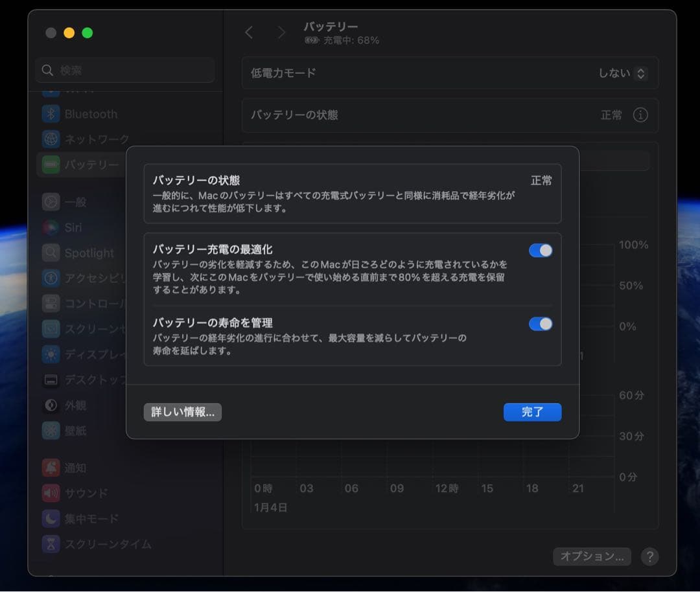Toggle off バッテリー充電の最適化
The width and height of the screenshot is (700, 592).
coord(541,249)
